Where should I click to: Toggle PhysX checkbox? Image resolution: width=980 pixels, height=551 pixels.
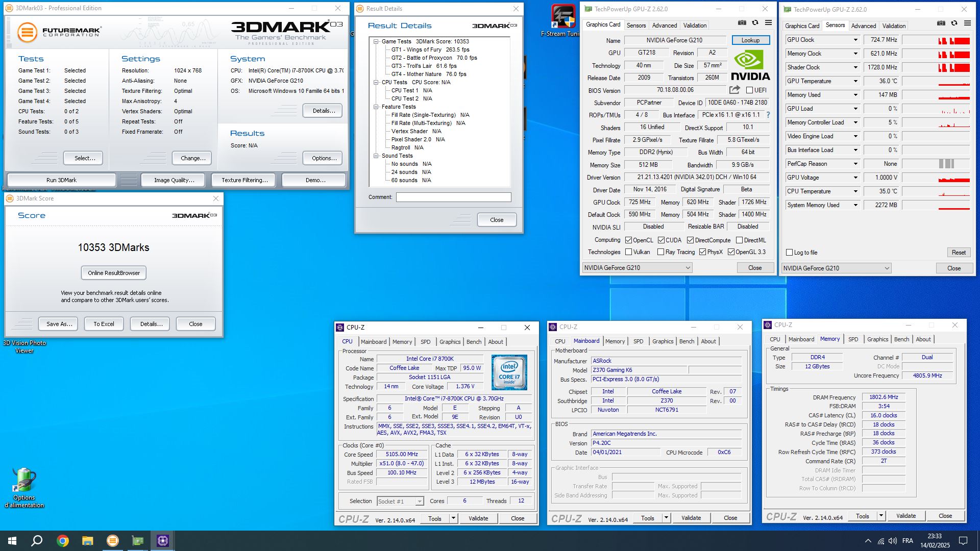point(702,252)
